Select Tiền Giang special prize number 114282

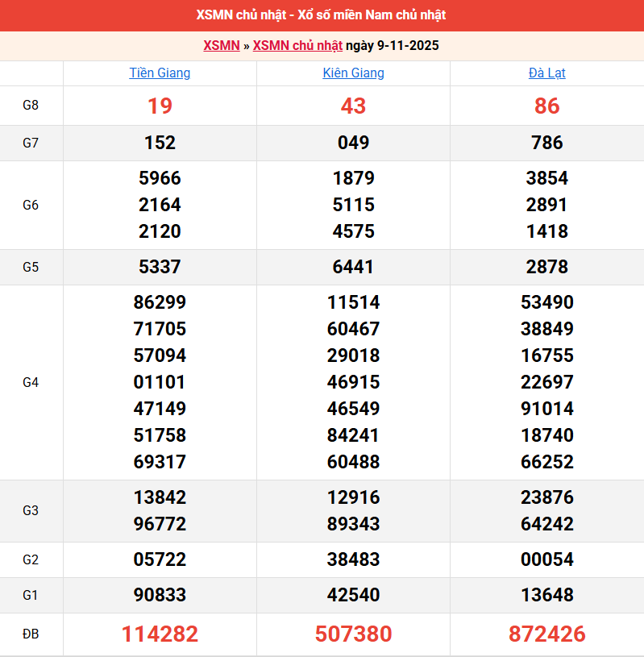[160, 634]
